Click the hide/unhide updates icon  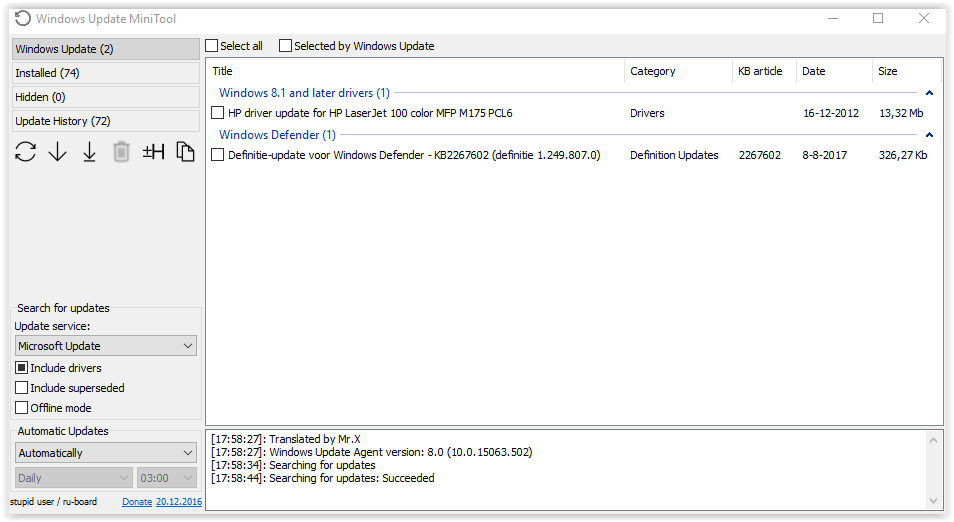coord(153,152)
